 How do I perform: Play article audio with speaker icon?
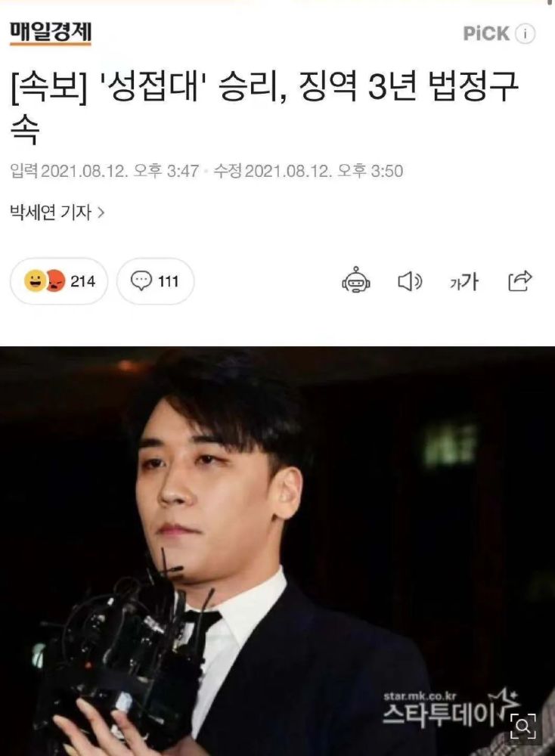click(410, 281)
